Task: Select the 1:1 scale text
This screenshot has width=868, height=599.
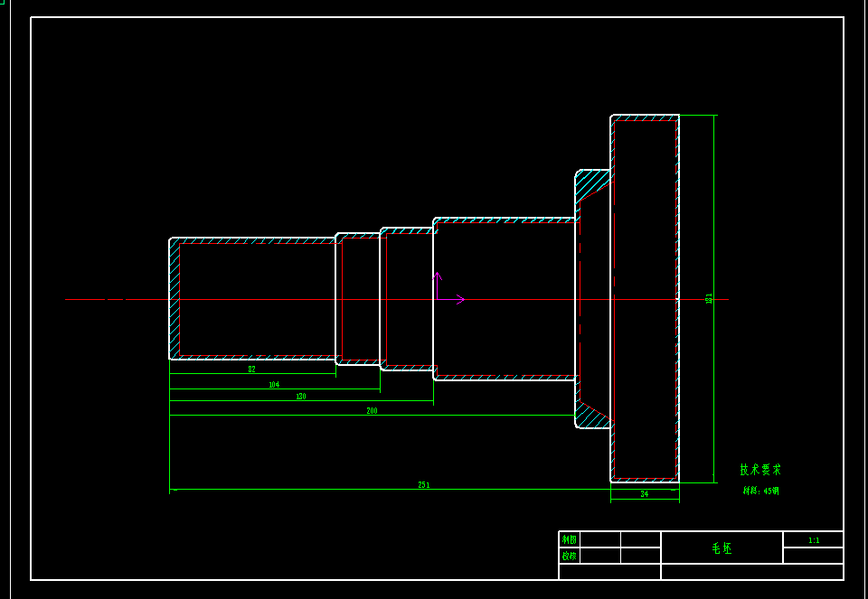Action: click(814, 540)
